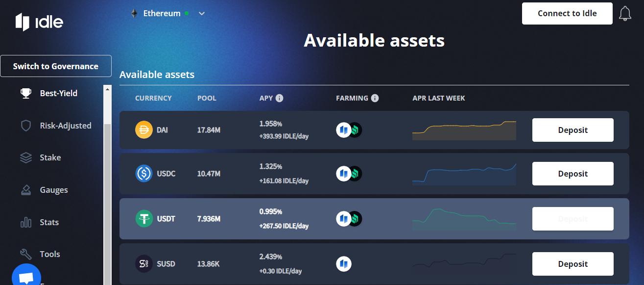This screenshot has width=644, height=285.
Task: Click the IDLE farming token in SUSD row
Action: pos(344,264)
